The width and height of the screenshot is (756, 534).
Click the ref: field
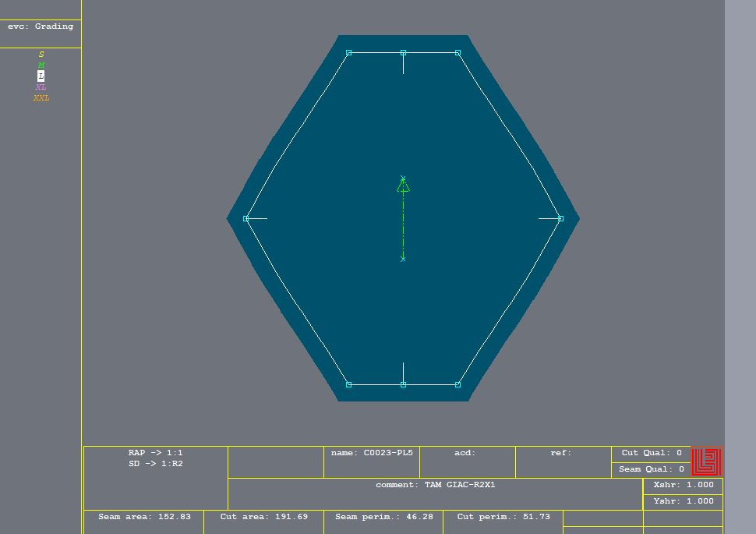(x=563, y=462)
